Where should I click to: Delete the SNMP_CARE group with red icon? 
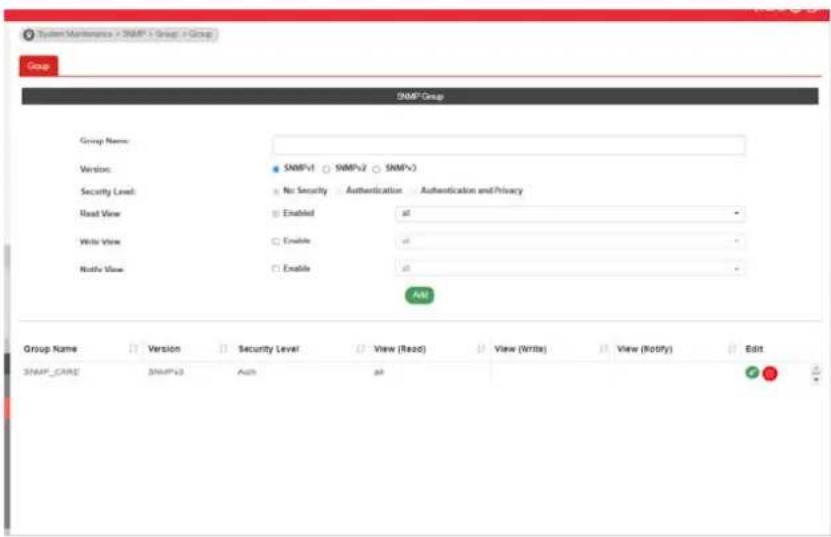click(x=770, y=374)
